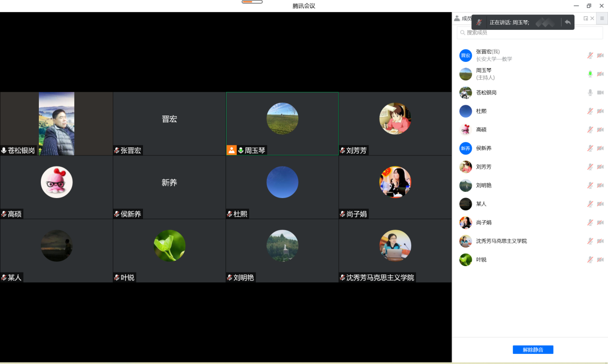Click the camera-off icon for 叶锐
608x364 pixels.
point(600,259)
